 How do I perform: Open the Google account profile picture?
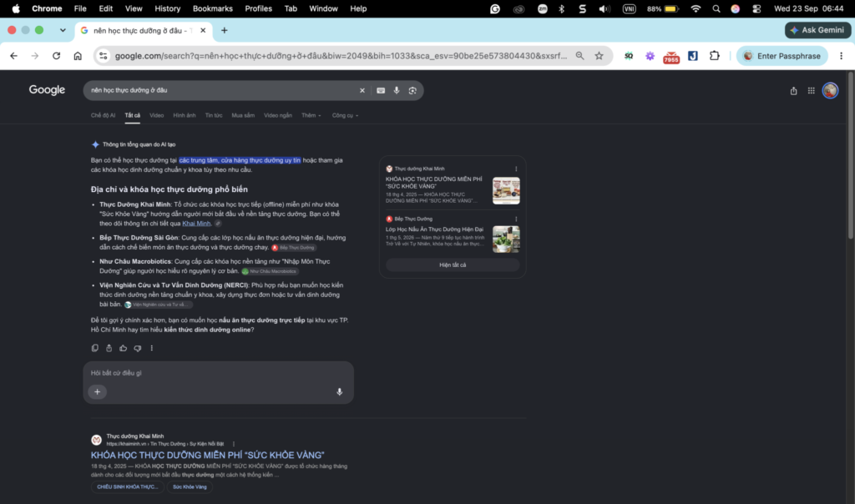[830, 91]
